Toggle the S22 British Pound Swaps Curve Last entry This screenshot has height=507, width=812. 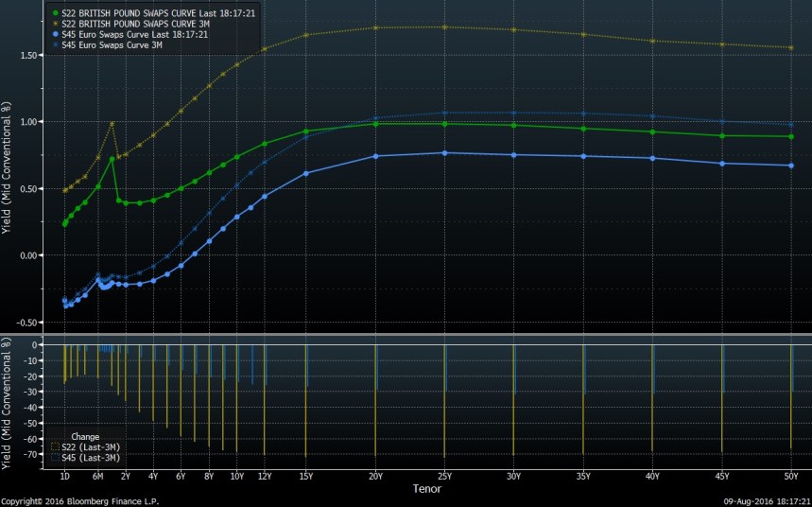156,13
